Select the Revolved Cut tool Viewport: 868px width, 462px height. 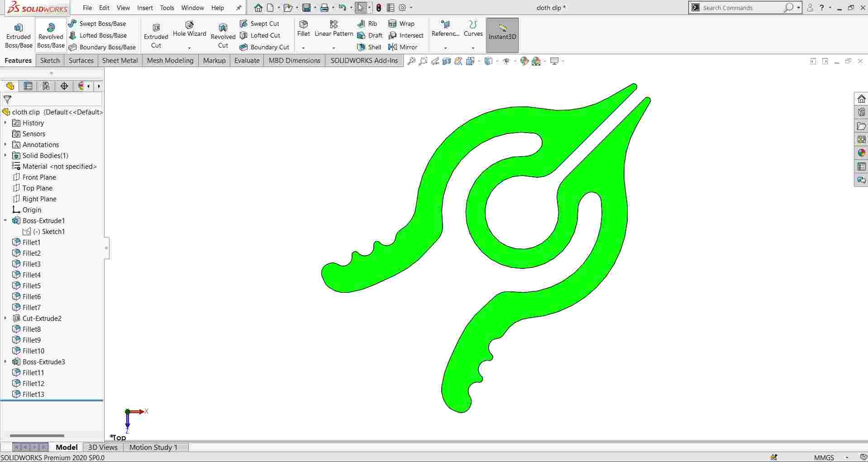click(223, 36)
